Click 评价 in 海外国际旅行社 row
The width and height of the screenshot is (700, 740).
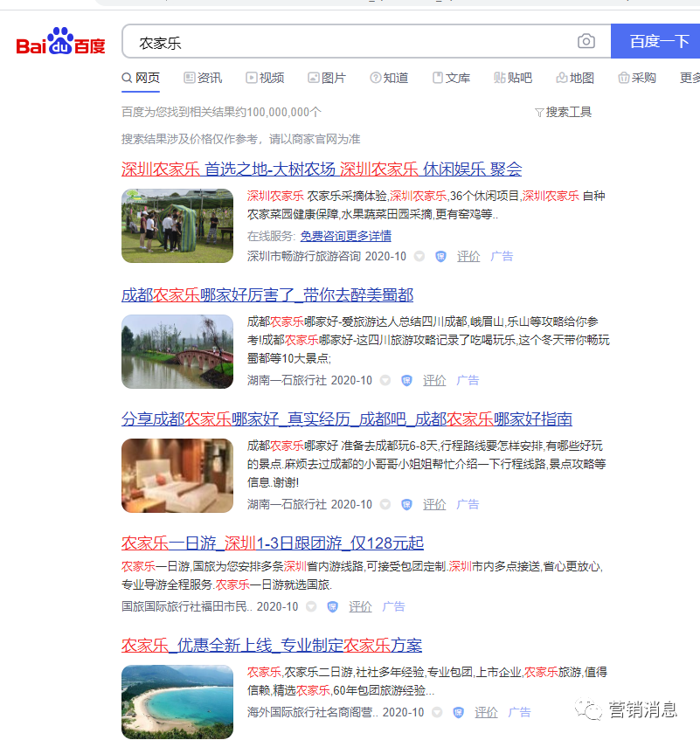486,712
